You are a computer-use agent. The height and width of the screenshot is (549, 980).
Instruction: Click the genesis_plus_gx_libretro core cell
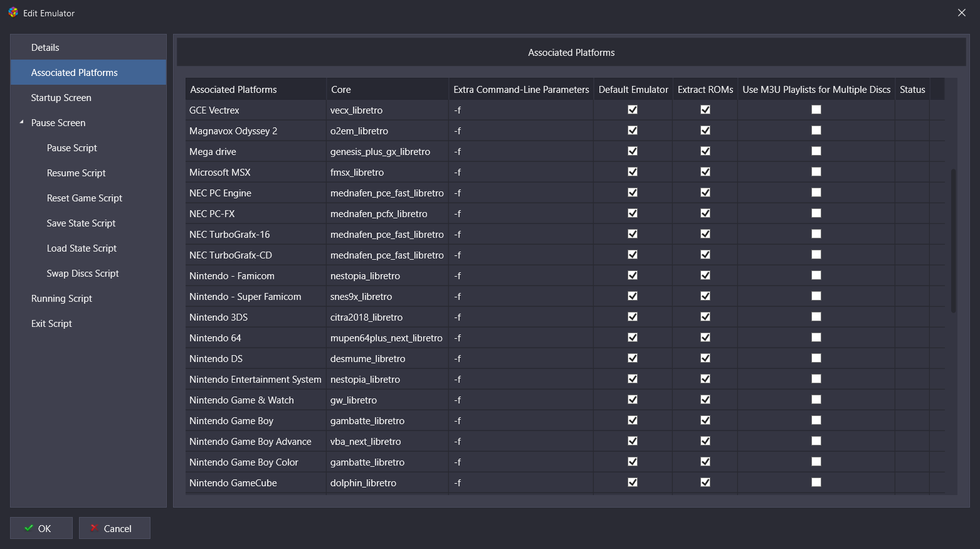tap(387, 152)
